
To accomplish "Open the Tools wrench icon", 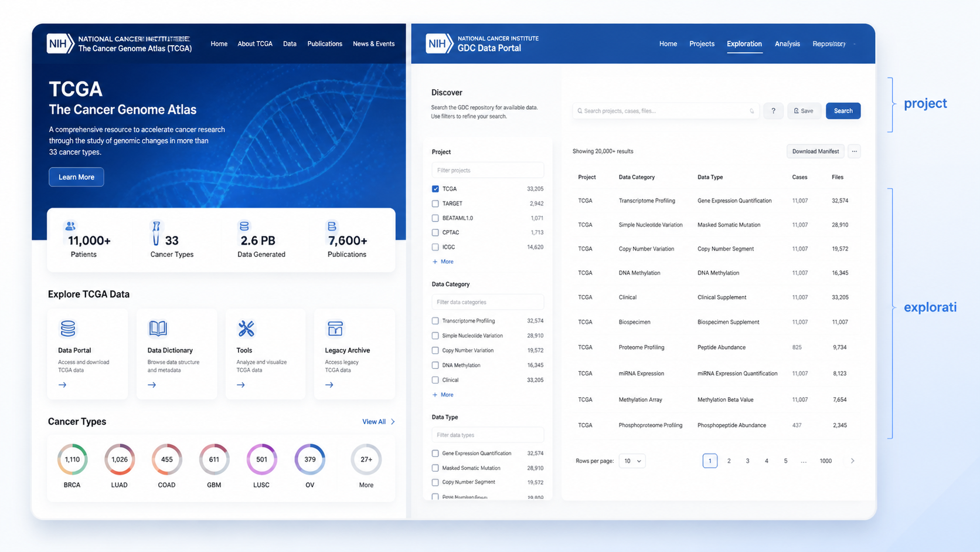I will pyautogui.click(x=246, y=329).
